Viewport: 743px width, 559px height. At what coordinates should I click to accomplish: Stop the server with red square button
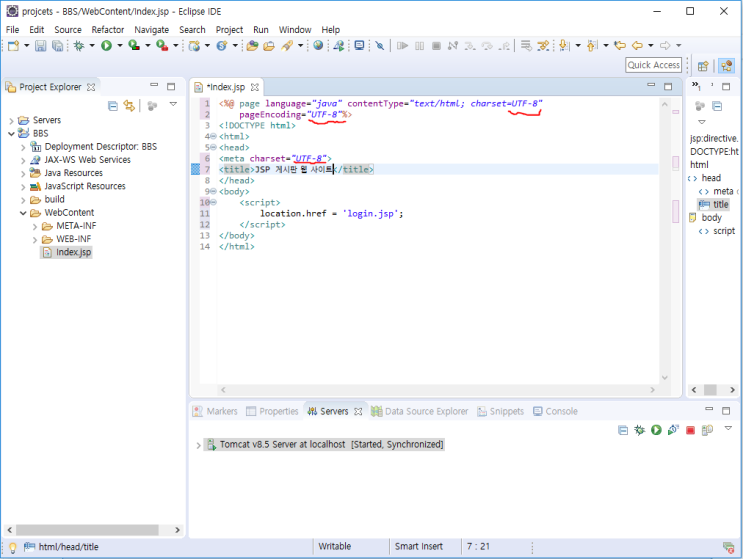pyautogui.click(x=690, y=430)
